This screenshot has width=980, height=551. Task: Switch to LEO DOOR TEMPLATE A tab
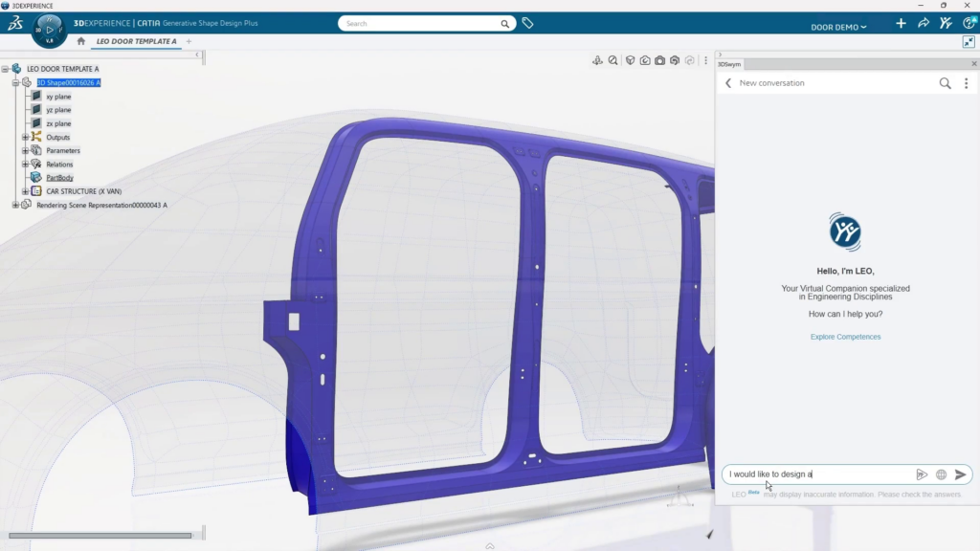pos(136,41)
